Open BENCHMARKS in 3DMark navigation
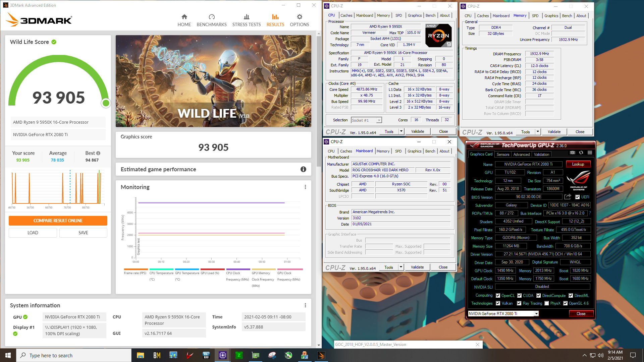644x362 pixels. tap(212, 20)
